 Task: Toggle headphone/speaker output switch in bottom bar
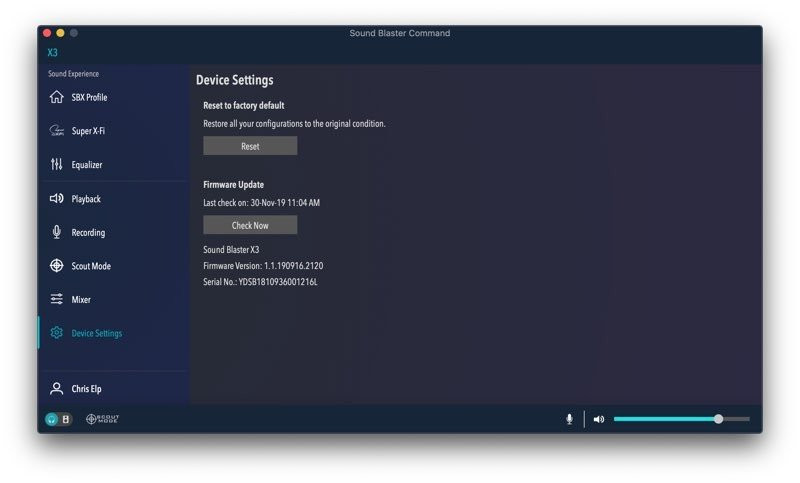(x=58, y=419)
